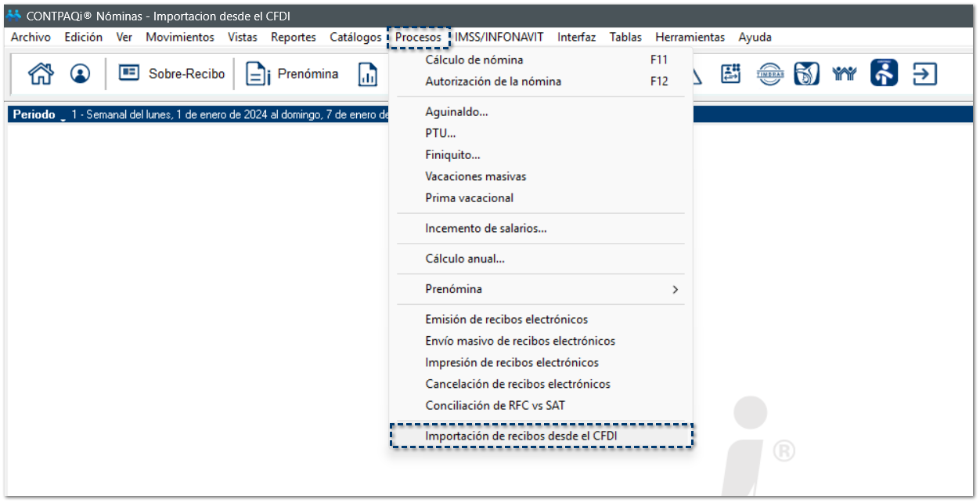The height and width of the screenshot is (503, 980).
Task: Open the Prenómina toolbar button
Action: click(292, 74)
